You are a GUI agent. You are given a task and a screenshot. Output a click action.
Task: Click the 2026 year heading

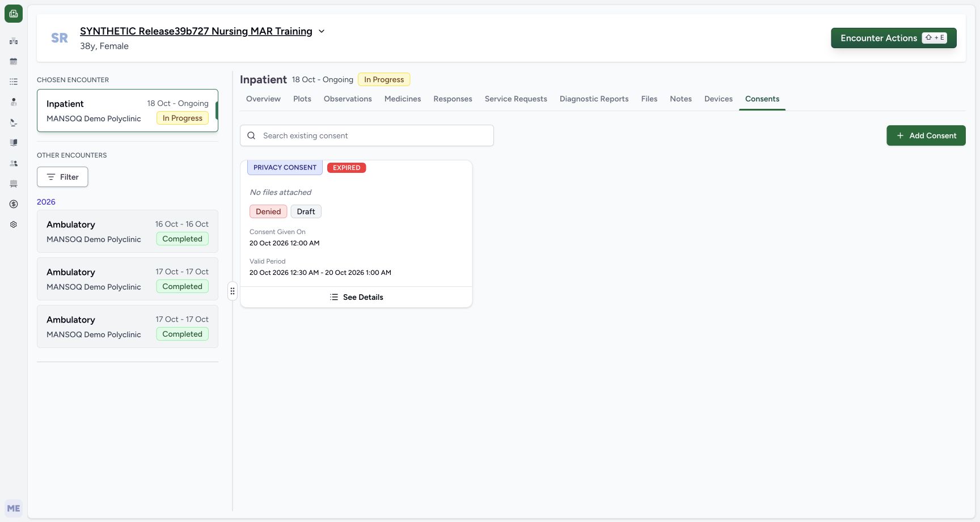(46, 202)
